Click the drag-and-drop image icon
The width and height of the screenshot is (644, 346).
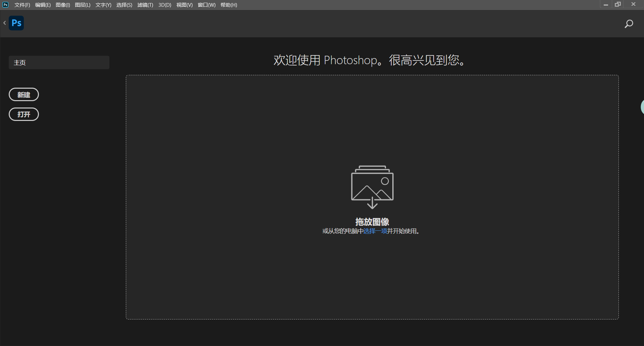click(x=372, y=187)
